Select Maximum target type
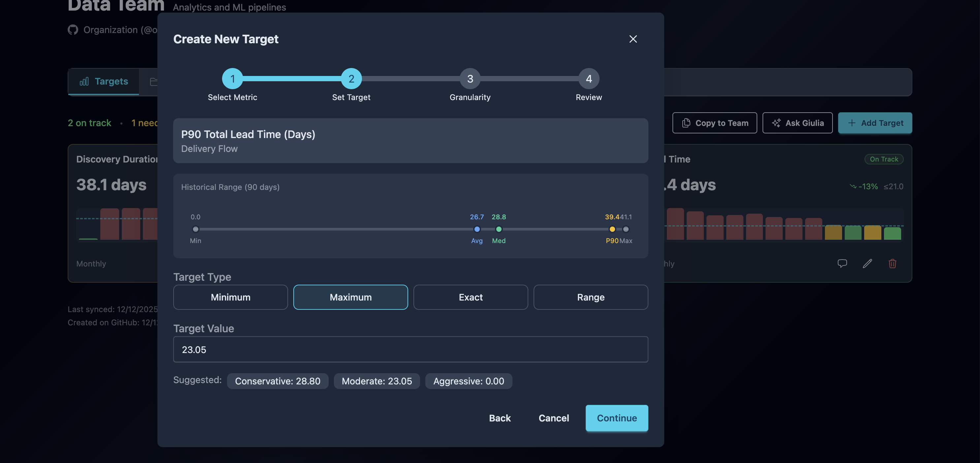980x463 pixels. coord(350,297)
